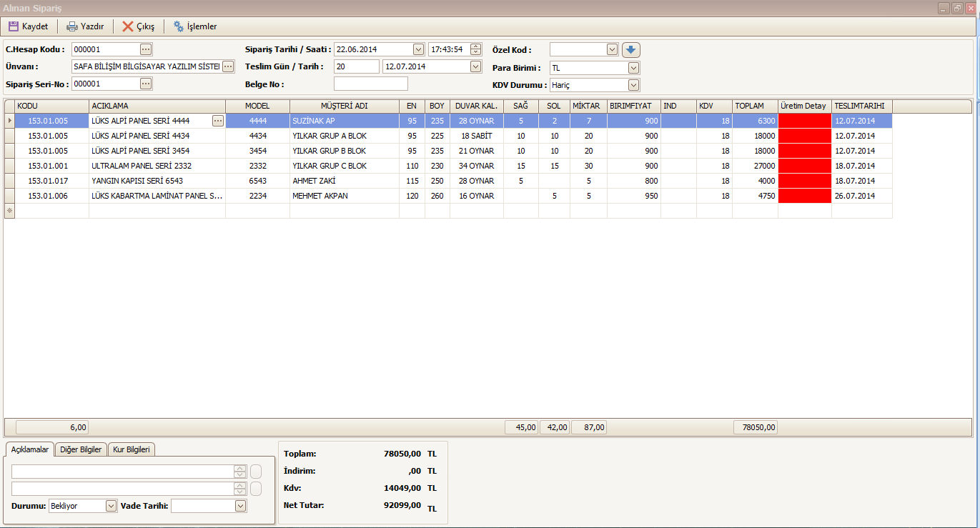Viewport: 980px width, 528px height.
Task: Open the Kur Bilgileri tab
Action: (x=132, y=449)
